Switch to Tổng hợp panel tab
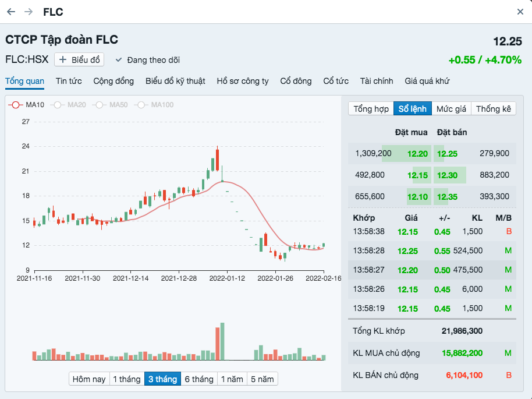Viewport: 532px width, 399px height. [x=371, y=109]
